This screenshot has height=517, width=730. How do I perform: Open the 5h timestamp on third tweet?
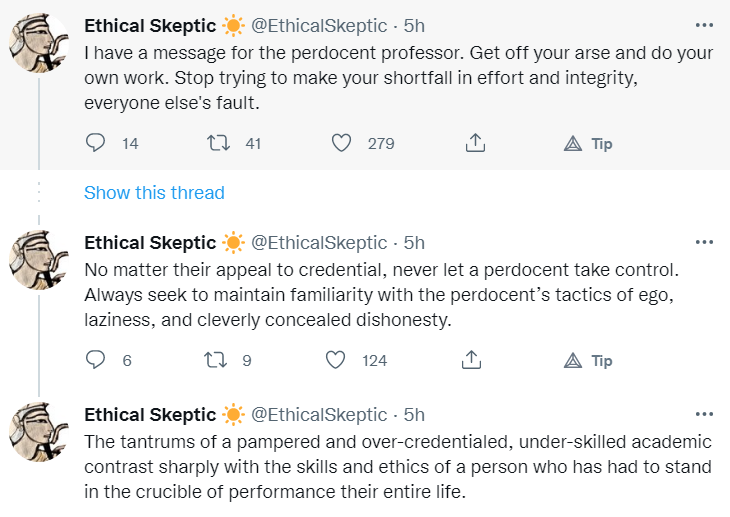point(414,414)
